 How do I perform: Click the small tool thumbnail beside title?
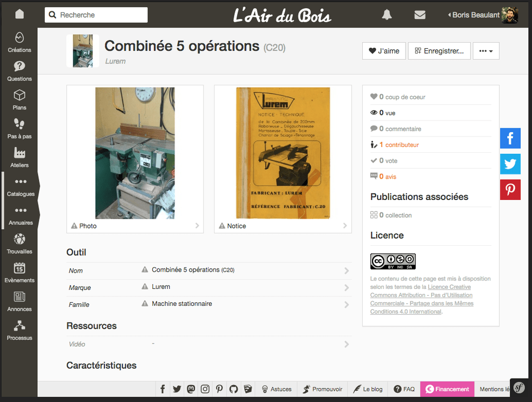[x=83, y=51]
